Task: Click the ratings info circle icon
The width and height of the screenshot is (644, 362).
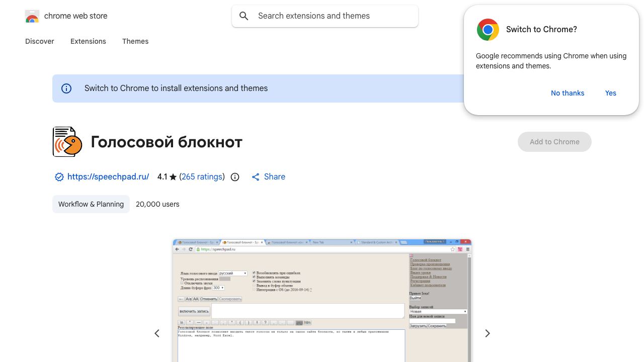Action: tap(235, 177)
